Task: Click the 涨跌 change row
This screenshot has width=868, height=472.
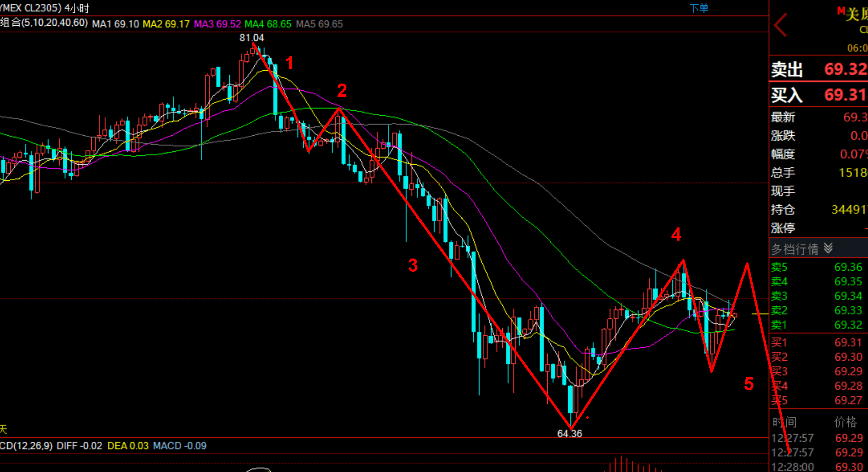Action: [819, 136]
